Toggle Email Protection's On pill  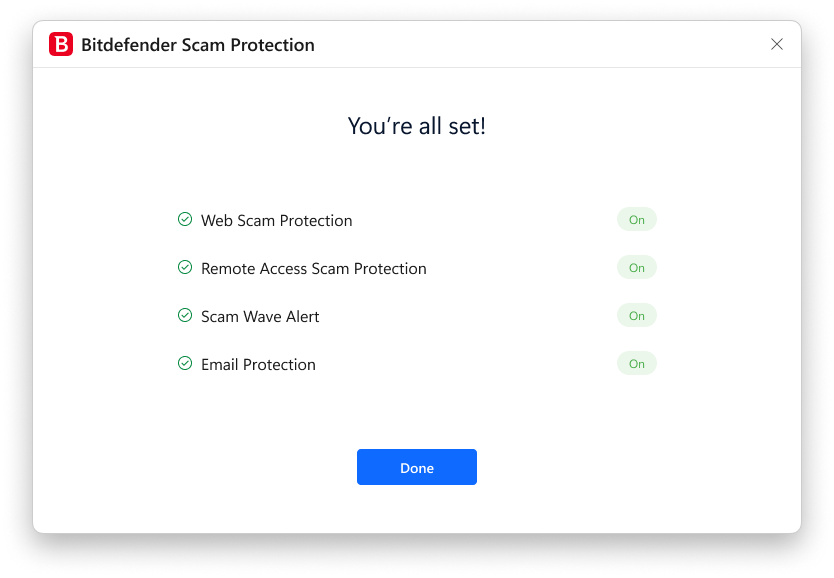[x=637, y=363]
